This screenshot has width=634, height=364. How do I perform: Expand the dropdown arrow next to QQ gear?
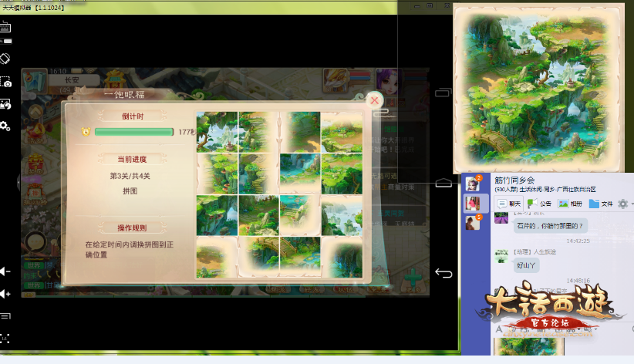[632, 204]
